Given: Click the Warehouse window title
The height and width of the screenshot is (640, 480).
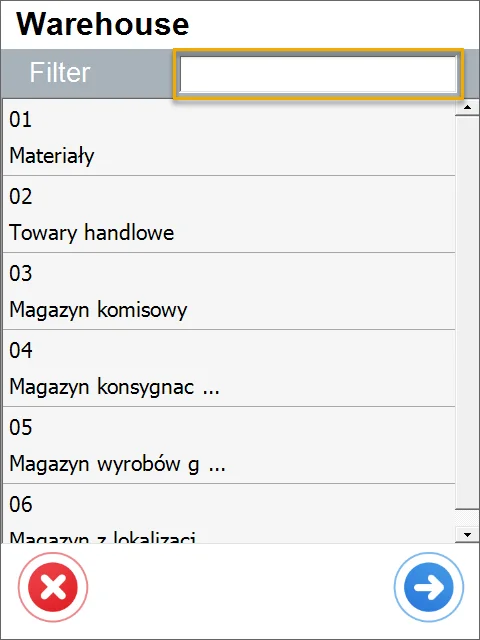Looking at the screenshot, I should (x=102, y=24).
